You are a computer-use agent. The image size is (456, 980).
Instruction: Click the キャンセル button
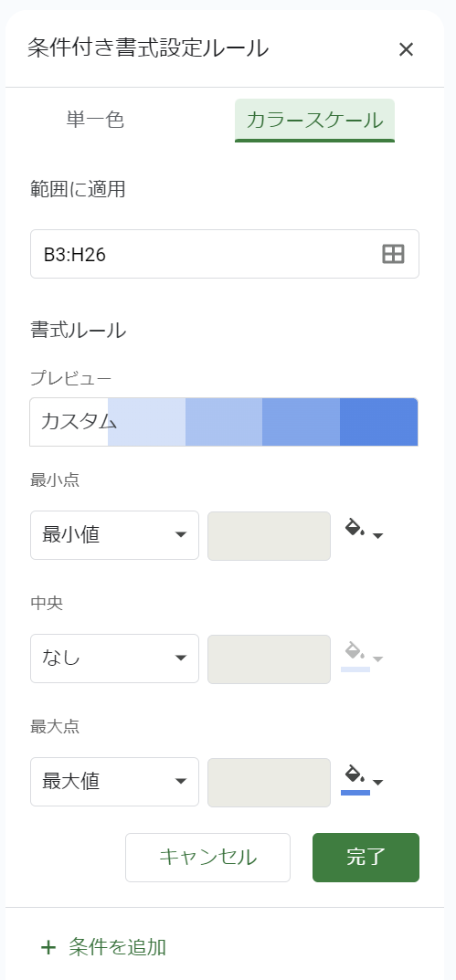tap(207, 857)
